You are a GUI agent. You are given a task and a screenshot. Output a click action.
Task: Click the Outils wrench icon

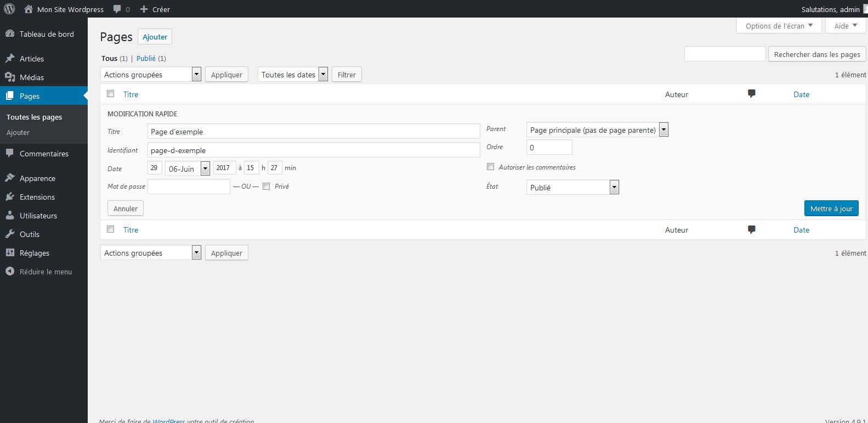click(10, 234)
